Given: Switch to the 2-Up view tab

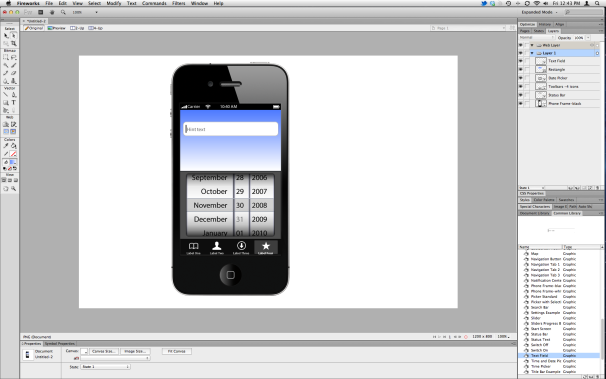Looking at the screenshot, I should (77, 28).
